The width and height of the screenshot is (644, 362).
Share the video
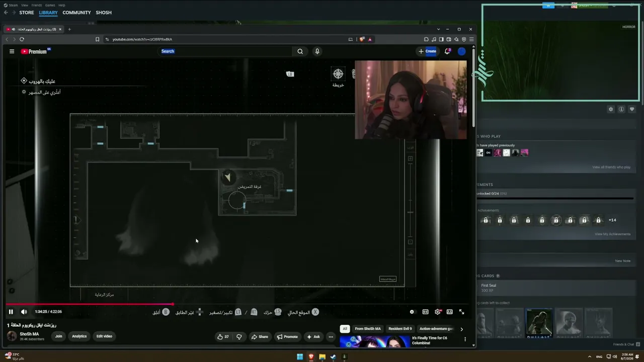pyautogui.click(x=260, y=337)
